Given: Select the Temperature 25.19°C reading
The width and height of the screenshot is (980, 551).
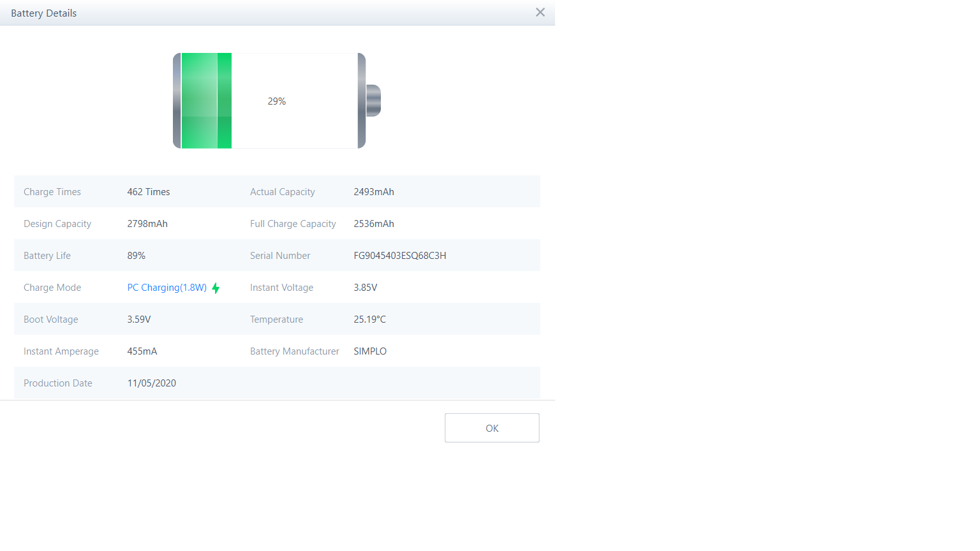Looking at the screenshot, I should coord(369,320).
